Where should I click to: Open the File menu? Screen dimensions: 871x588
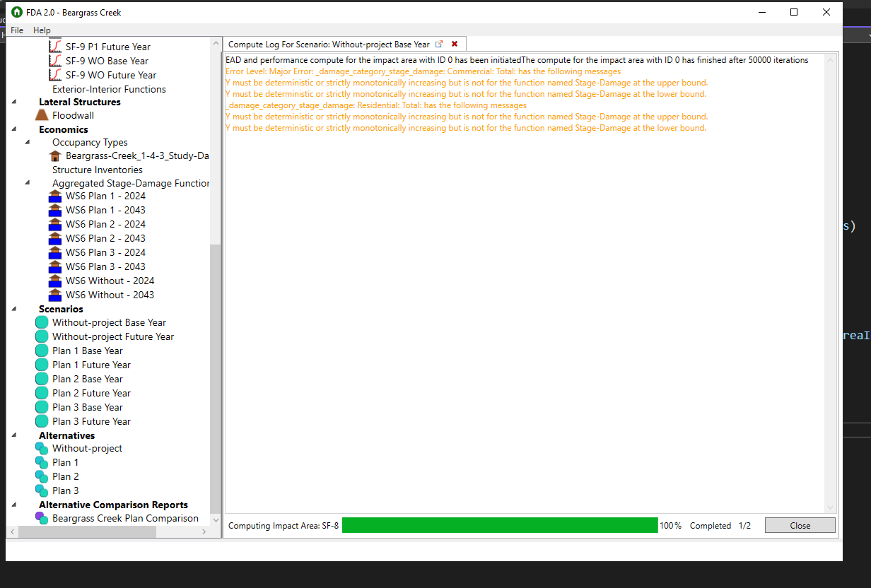16,30
